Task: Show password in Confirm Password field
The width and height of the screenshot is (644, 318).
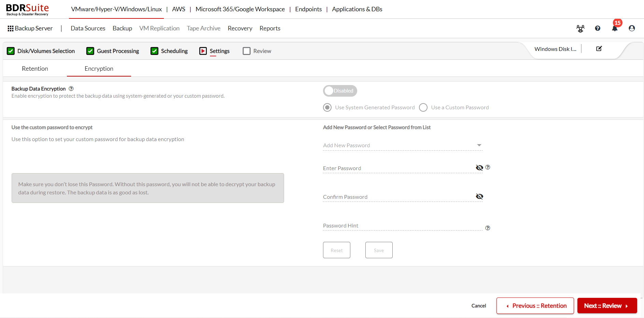Action: pos(479,196)
